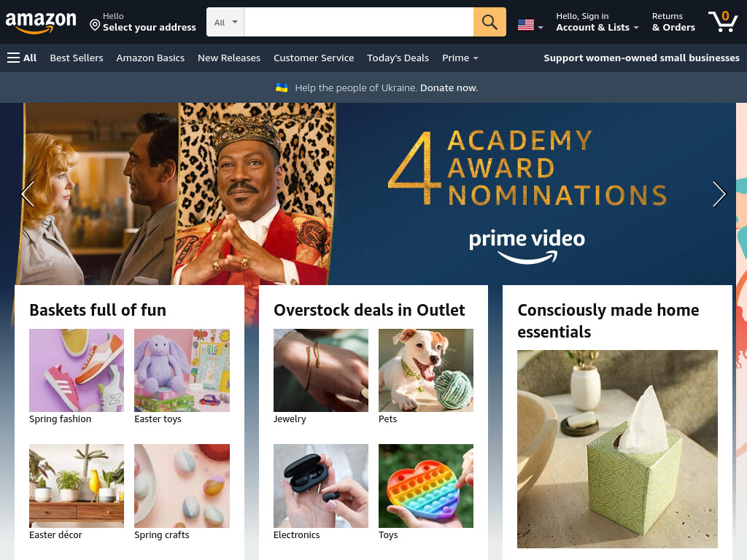This screenshot has height=560, width=747.
Task: Go to previous banner slide arrow
Action: point(28,194)
